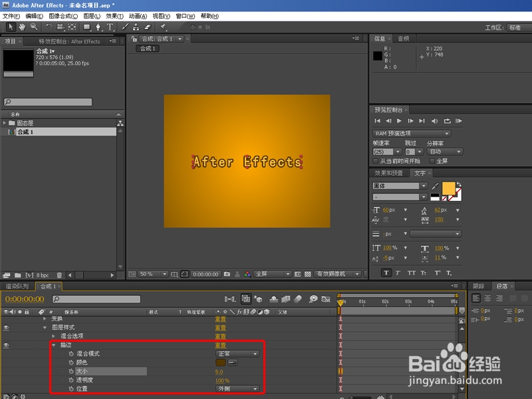Screen dimensions: 532x399
Task: Select the Rectangle mask tool
Action: [x=87, y=27]
